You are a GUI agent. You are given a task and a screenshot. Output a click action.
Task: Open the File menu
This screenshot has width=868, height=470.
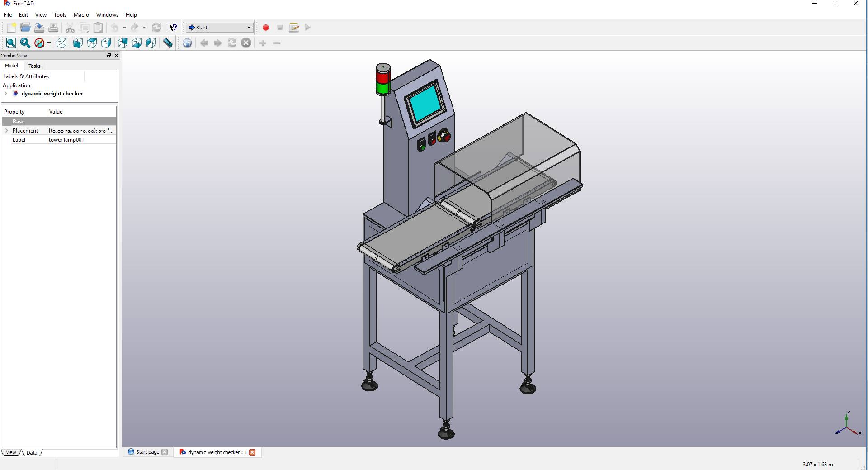8,15
